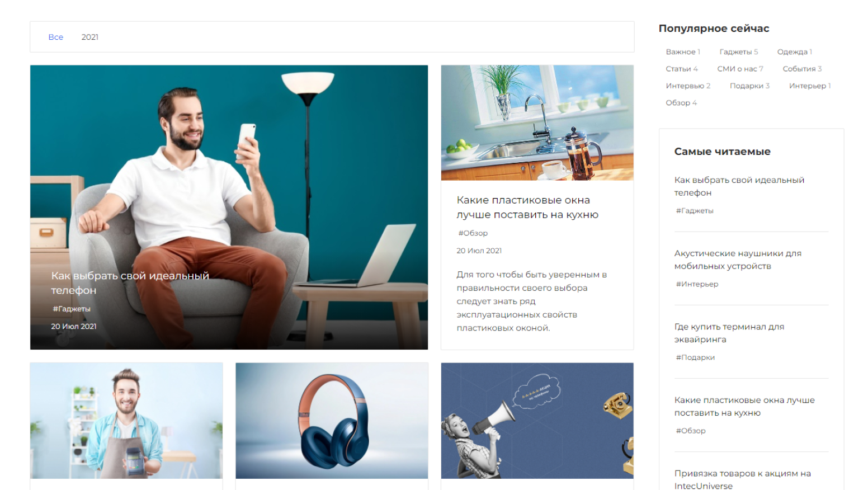Open the Подарки tag in popular section
The image size is (868, 490).
point(749,86)
